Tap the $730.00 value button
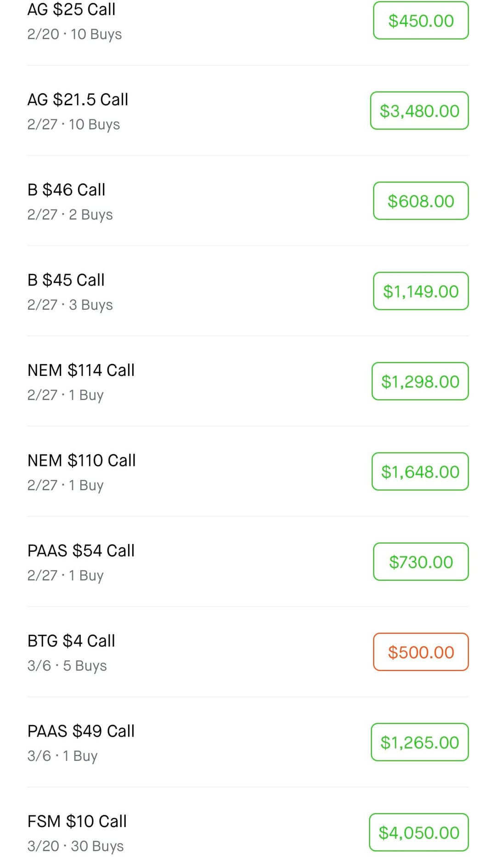Screen dimensions: 496x868 421,562
